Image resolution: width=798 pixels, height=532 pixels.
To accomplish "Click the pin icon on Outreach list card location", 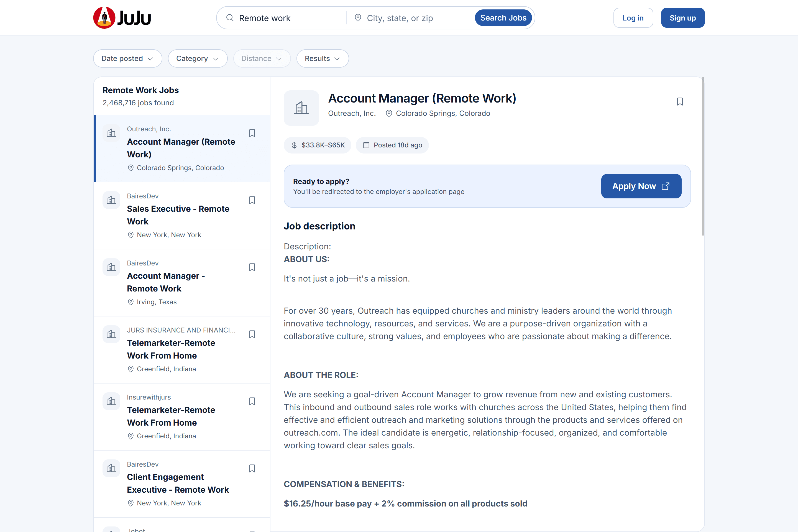I will point(131,168).
